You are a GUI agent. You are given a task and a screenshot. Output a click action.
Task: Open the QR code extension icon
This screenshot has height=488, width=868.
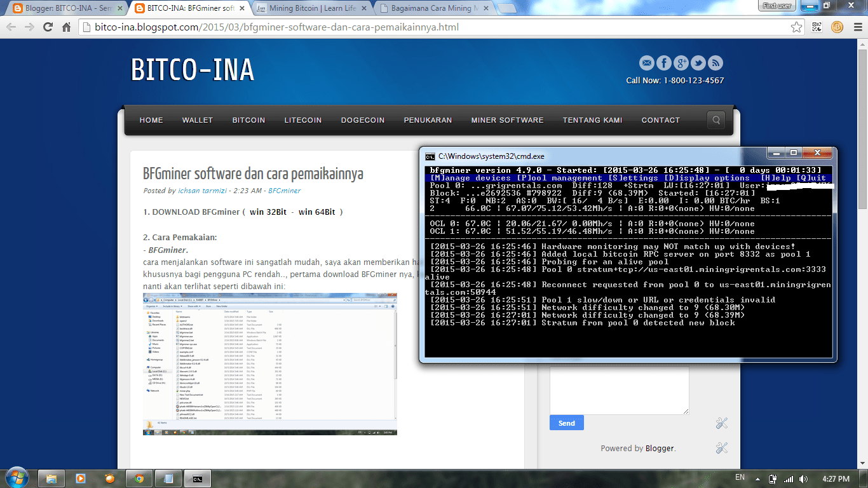click(x=818, y=27)
